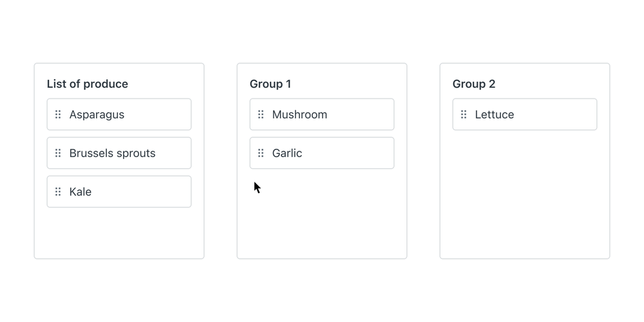Click the "Group 1" heading

(270, 84)
